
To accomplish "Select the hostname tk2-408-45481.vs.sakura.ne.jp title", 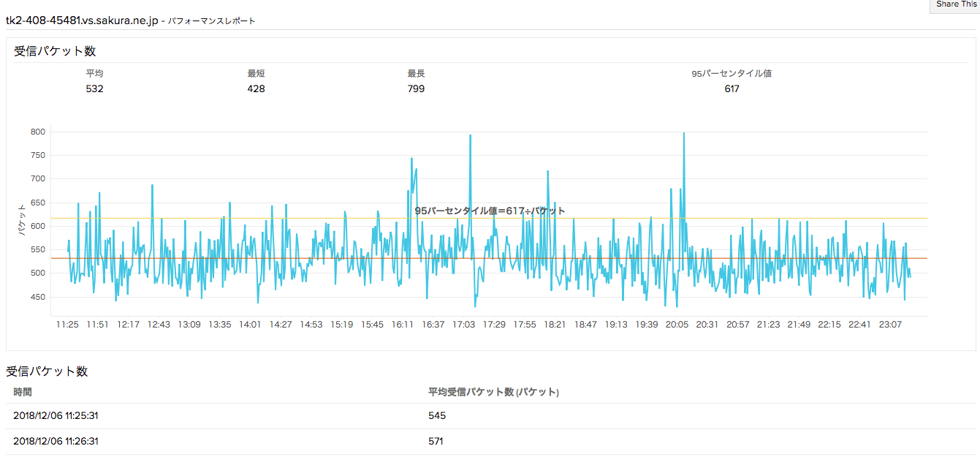I will (82, 21).
